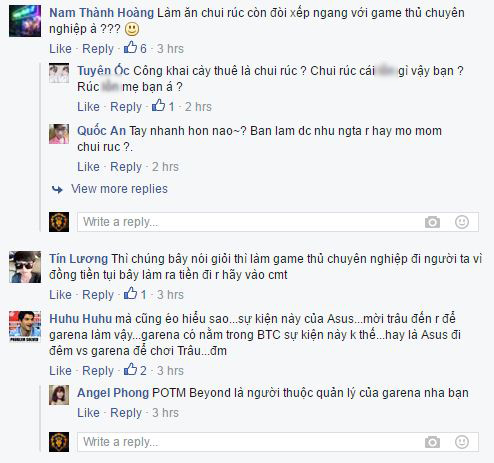Reply to Huhu Huhu's comment

click(98, 371)
